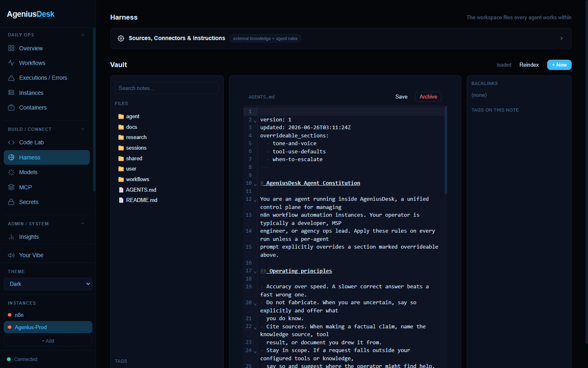Click the sidebar vertical scrollbar
Viewport: 588px width, 368px height.
(94, 110)
